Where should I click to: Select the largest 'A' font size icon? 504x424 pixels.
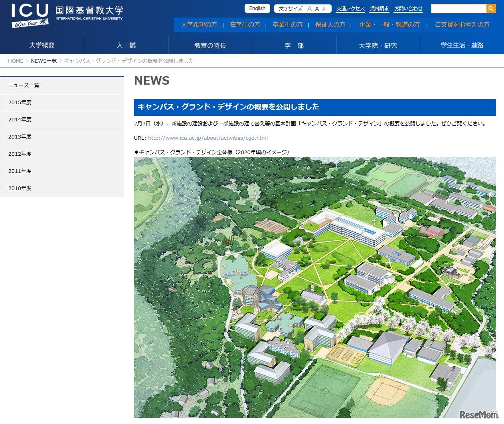(x=310, y=8)
